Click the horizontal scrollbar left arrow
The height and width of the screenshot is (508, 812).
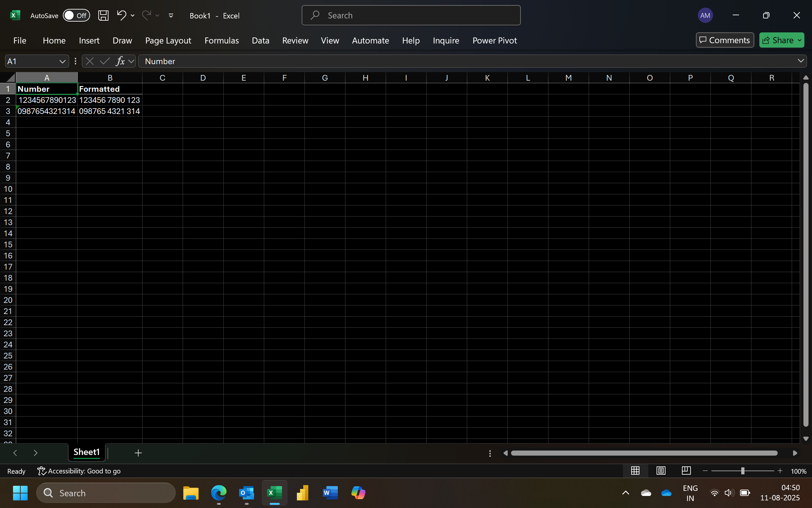click(505, 453)
